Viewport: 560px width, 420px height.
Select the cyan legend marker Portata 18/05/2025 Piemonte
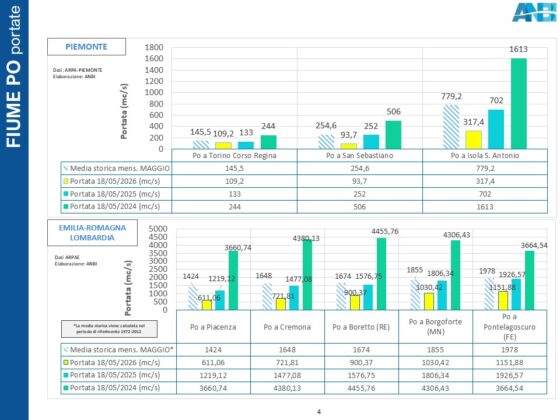point(66,194)
